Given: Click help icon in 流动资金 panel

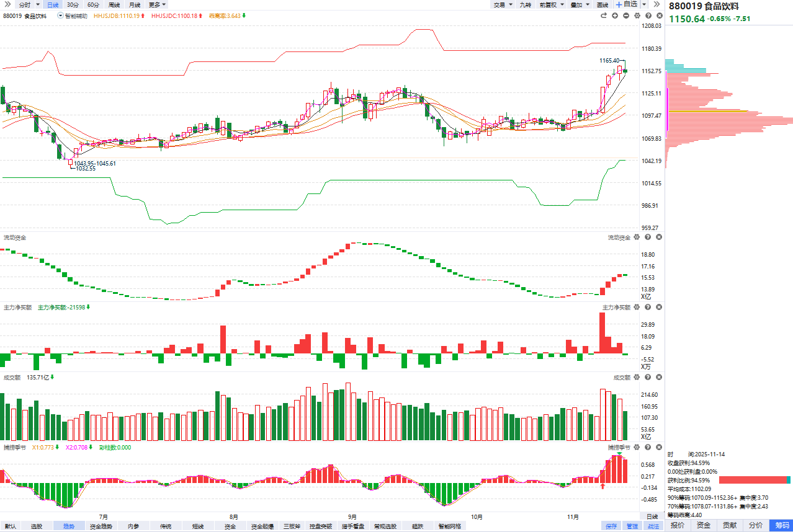Looking at the screenshot, I should (648, 237).
